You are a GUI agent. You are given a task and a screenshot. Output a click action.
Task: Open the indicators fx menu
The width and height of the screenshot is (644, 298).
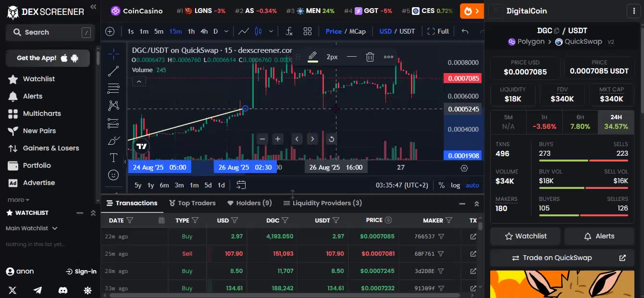coord(289,31)
